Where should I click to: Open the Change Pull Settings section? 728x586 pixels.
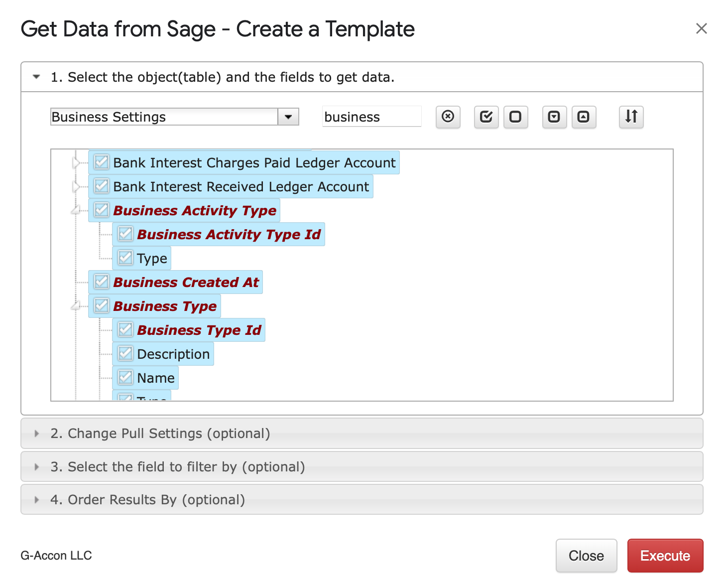[160, 434]
